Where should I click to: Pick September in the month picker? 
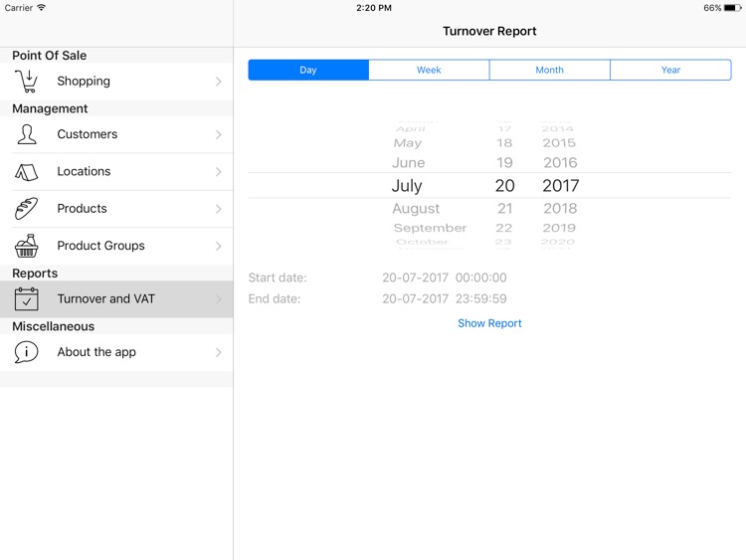[430, 228]
